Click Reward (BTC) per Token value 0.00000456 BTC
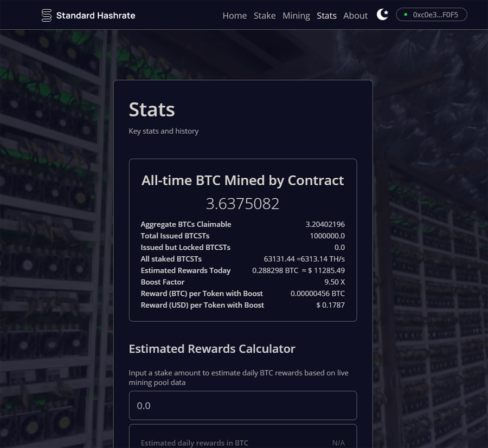Screen dimensions: 488x448 tap(317, 294)
